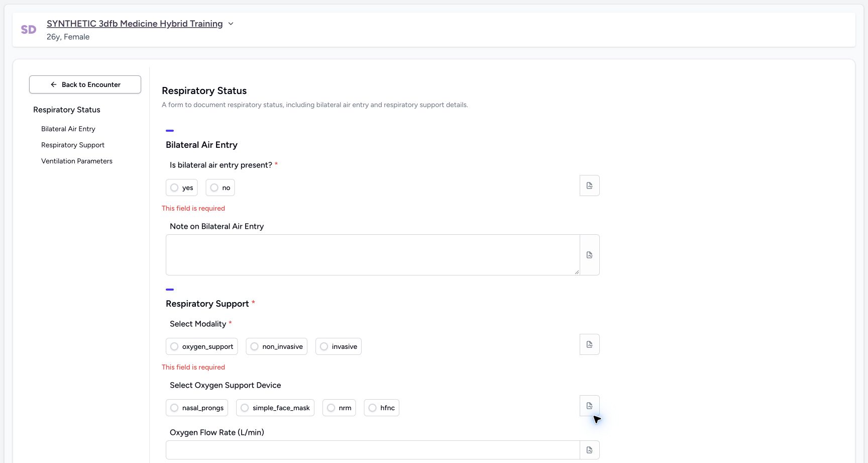Viewport: 868px width, 463px height.
Task: Click the '26y, Female' patient details text
Action: 68,37
